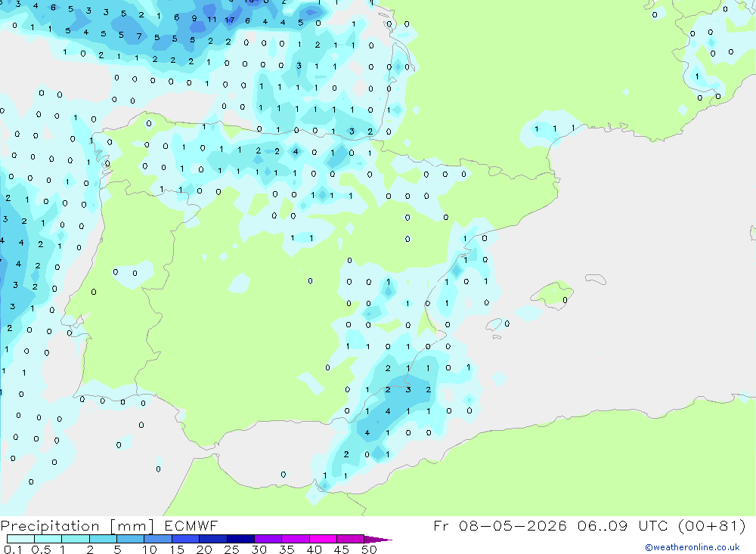
Task: Click the '9' precipitation value on map
Action: pyautogui.click(x=194, y=18)
